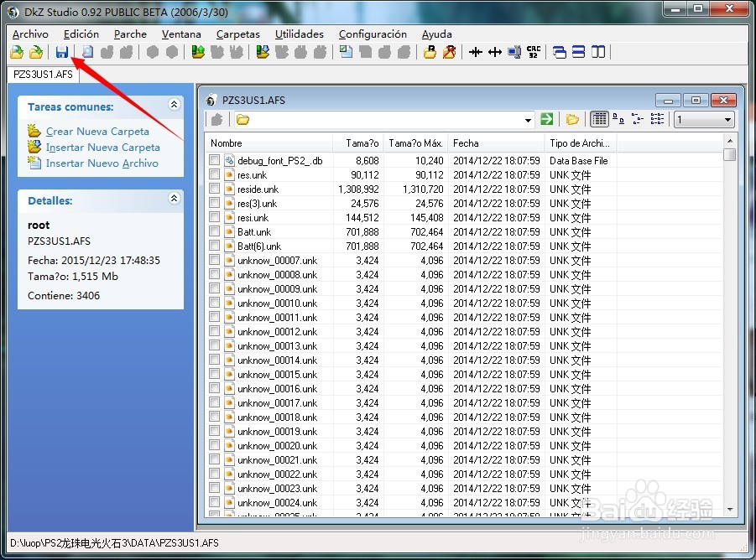Check the box for unknow_00010.unk
The image size is (756, 560).
[215, 303]
